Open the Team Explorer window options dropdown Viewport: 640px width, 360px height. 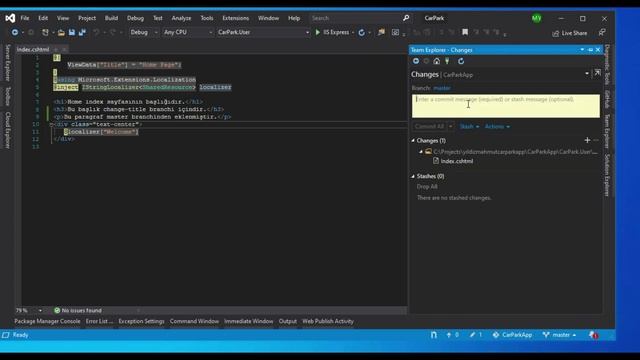click(582, 50)
